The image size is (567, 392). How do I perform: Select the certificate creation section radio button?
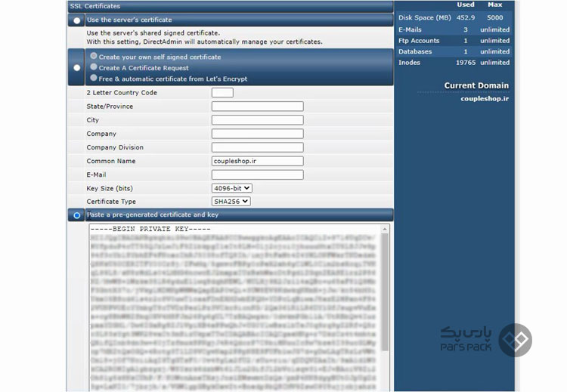(x=76, y=67)
